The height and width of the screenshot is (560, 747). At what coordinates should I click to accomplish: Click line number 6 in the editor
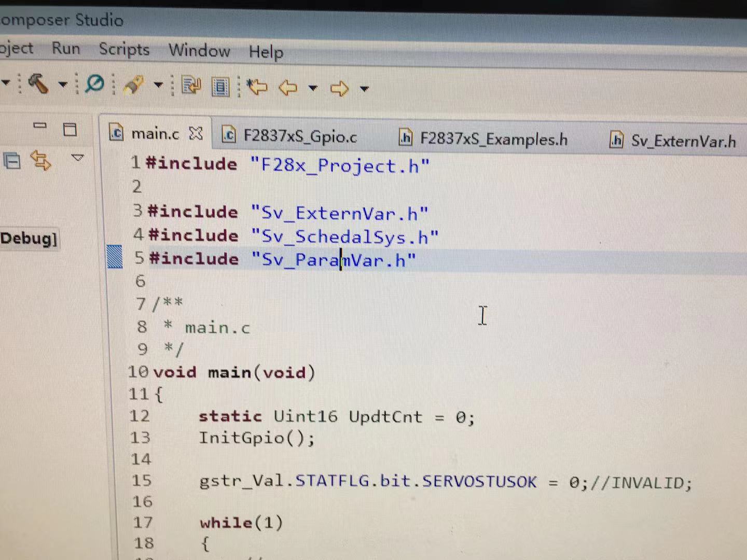coord(140,281)
